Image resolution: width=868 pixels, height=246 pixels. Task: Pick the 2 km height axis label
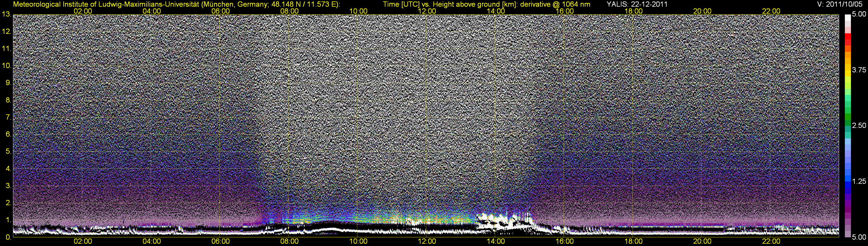coord(8,203)
